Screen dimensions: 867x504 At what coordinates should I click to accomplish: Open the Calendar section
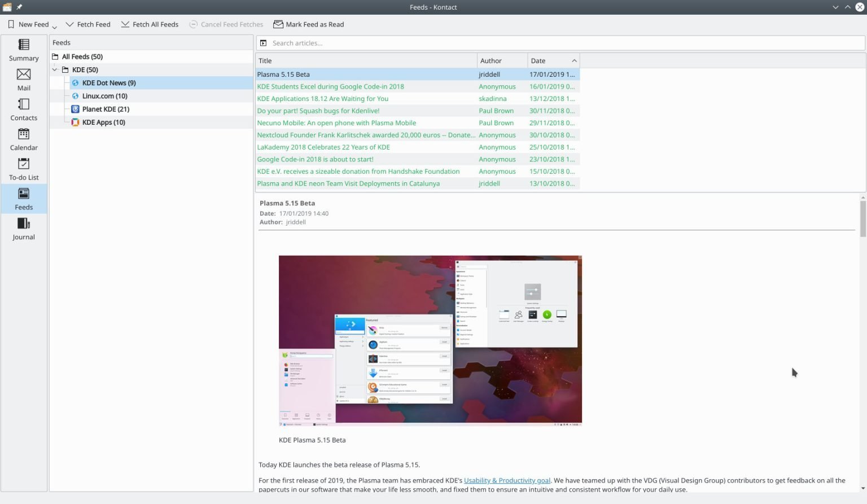23,140
